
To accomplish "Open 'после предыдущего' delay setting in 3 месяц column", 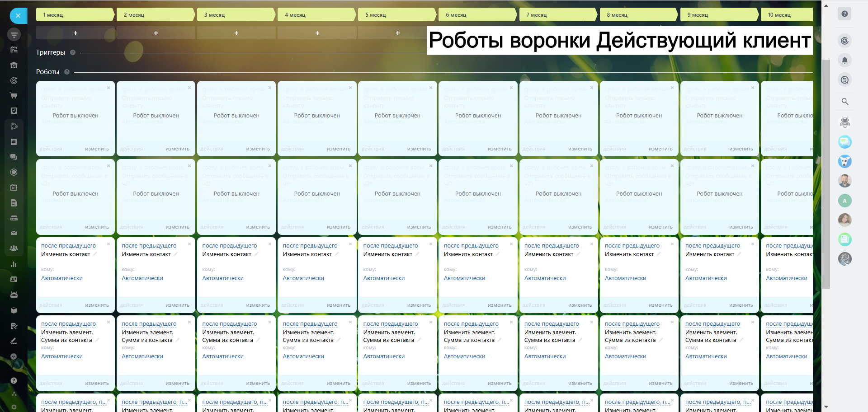I will pos(229,246).
